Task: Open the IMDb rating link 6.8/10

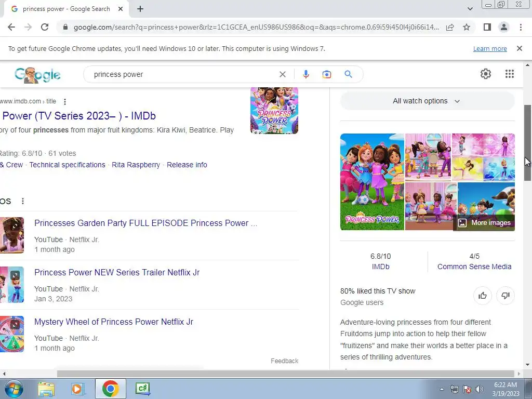Action: point(380,267)
